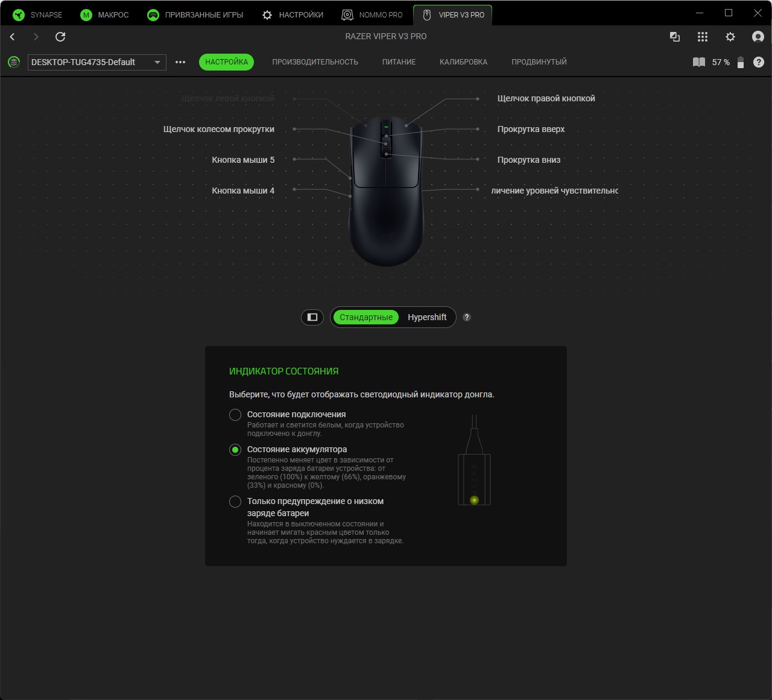
Task: Click the 57 % battery percentage
Action: pos(721,62)
